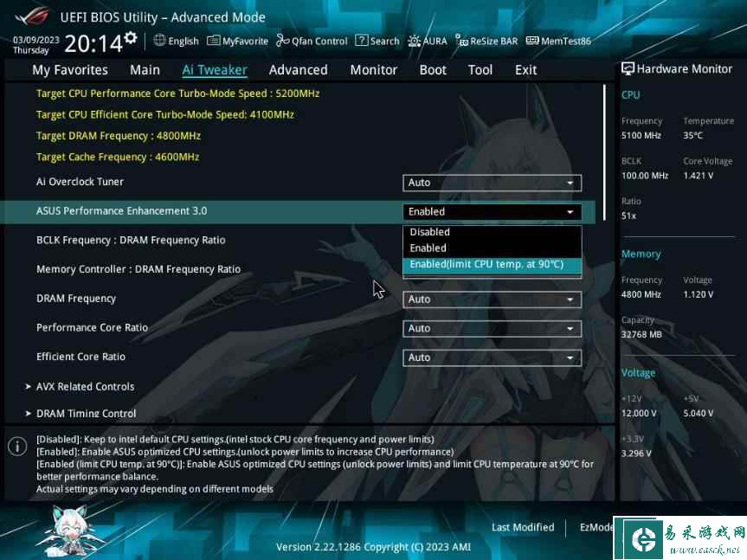
Task: Open MyFavorite shortcut icon
Action: click(x=214, y=41)
